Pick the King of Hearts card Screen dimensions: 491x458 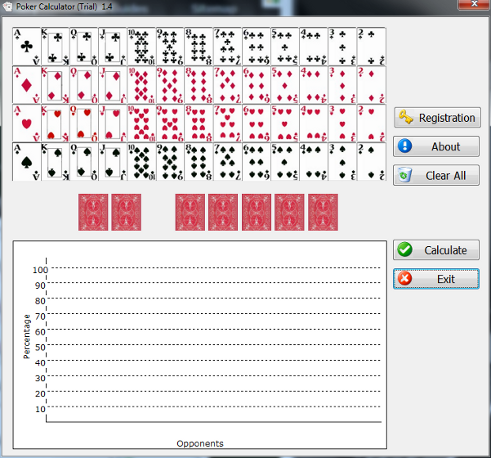point(55,123)
